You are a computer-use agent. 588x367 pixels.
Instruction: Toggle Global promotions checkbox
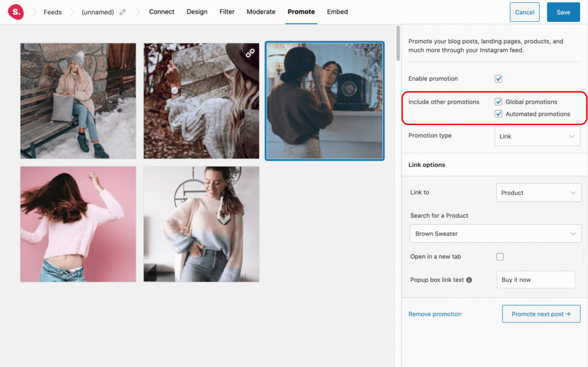[498, 102]
